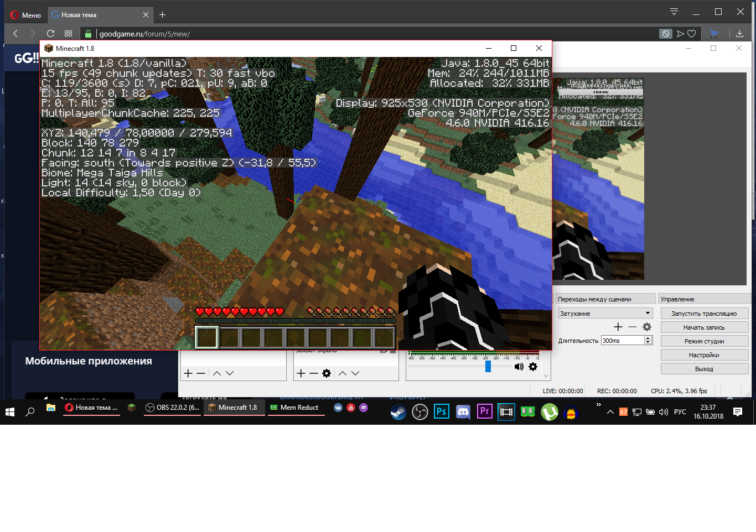Edit the Длительность 300ms field
This screenshot has height=532, width=756.
[x=623, y=341]
